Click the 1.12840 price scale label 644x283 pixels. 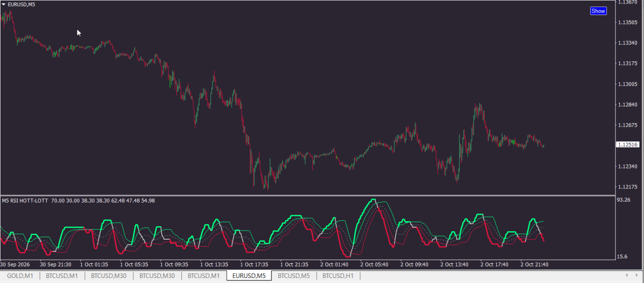(628, 105)
